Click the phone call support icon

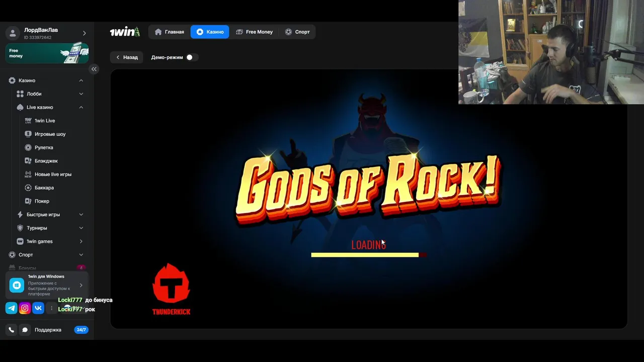coord(11,330)
